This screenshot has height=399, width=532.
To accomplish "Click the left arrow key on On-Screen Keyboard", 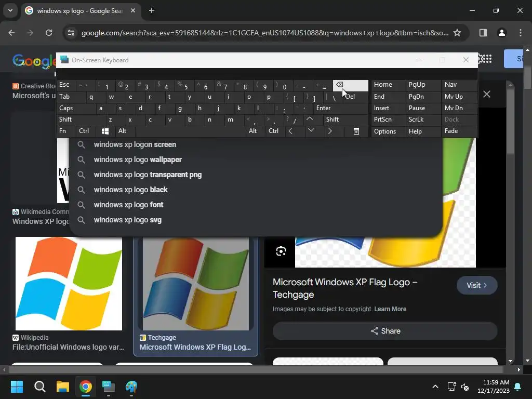I will 290,131.
